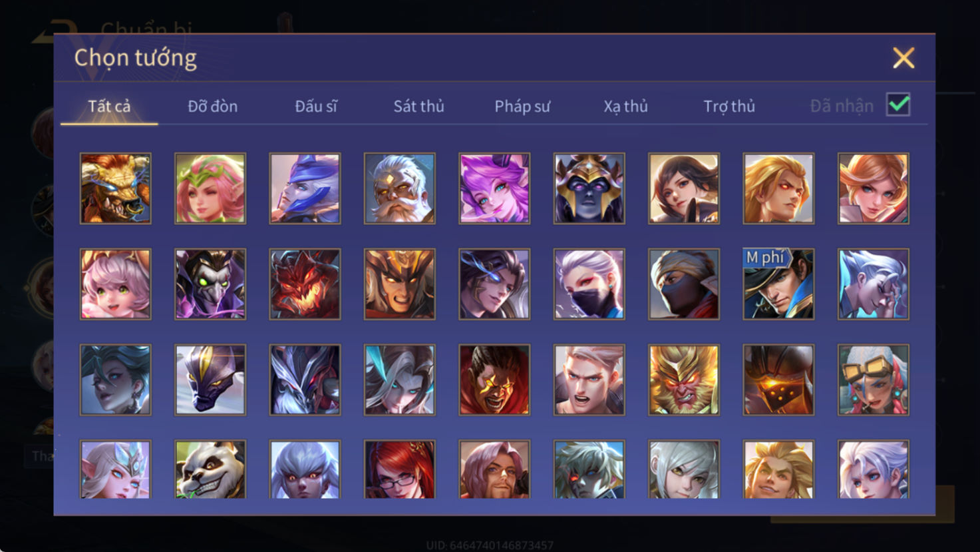
Task: Select the panda hero portrait
Action: [x=210, y=469]
